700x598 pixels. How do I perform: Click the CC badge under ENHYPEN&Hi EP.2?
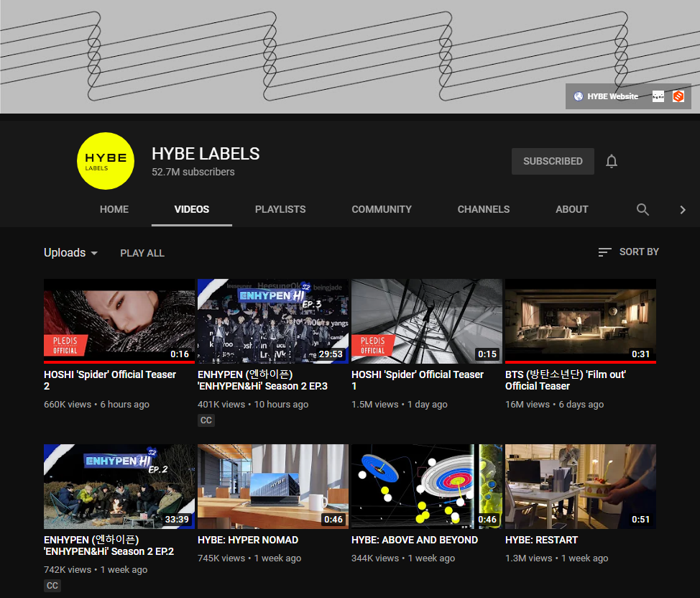[52, 586]
